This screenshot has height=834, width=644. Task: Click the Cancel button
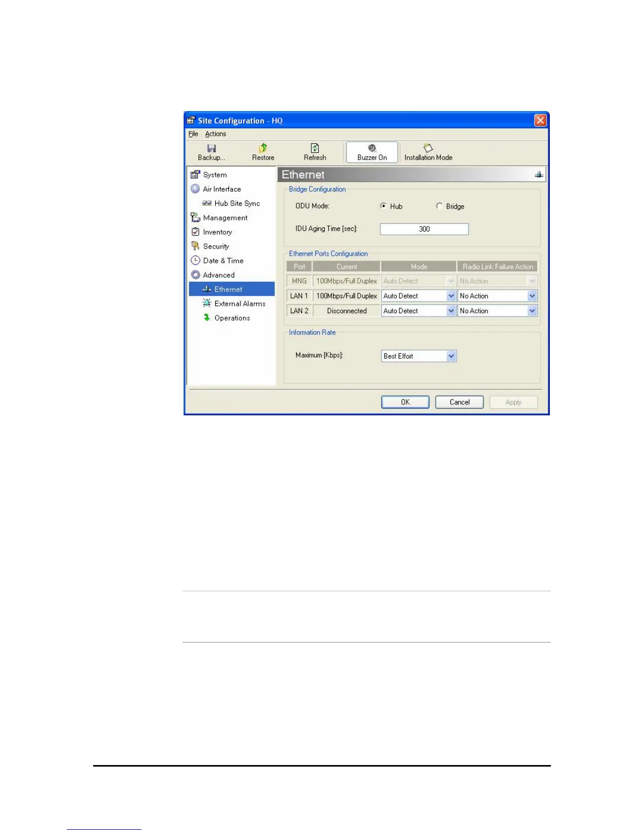(459, 402)
